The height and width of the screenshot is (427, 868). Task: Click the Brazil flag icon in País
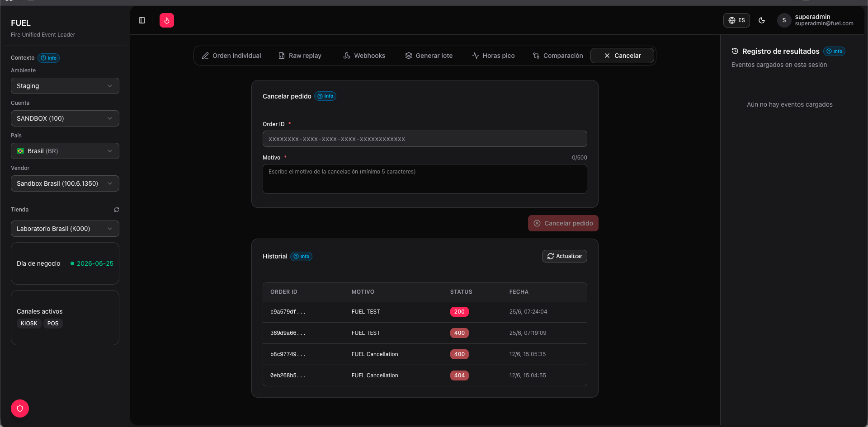[20, 151]
